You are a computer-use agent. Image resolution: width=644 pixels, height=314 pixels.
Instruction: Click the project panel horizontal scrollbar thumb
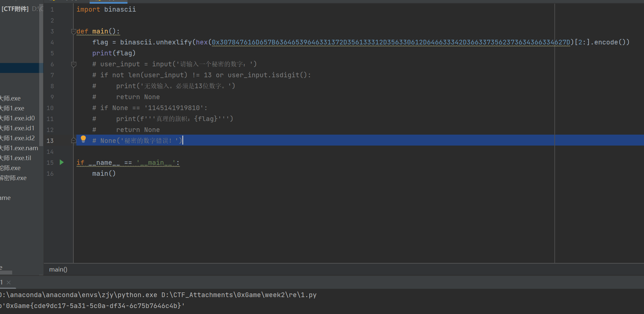[6, 273]
